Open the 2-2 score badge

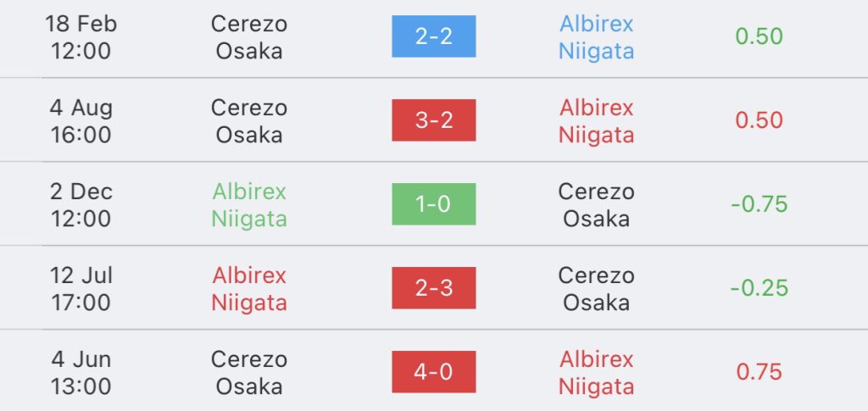point(433,36)
